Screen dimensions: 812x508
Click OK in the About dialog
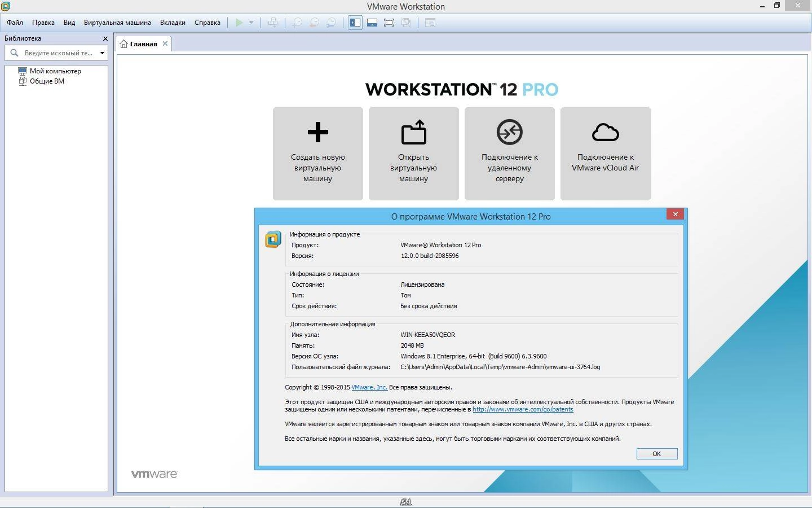pyautogui.click(x=657, y=454)
